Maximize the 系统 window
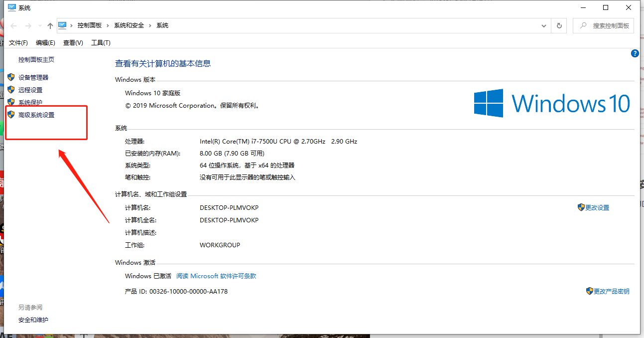 [606, 7]
